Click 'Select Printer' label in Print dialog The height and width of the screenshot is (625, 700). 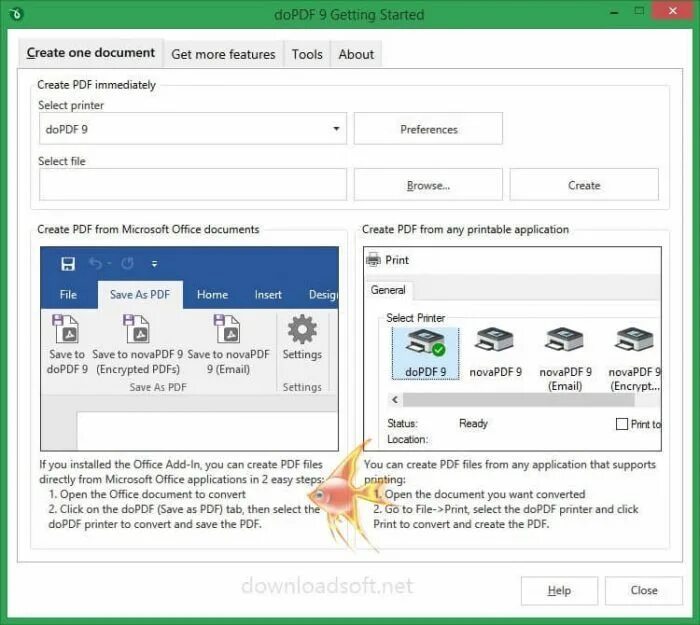(415, 318)
